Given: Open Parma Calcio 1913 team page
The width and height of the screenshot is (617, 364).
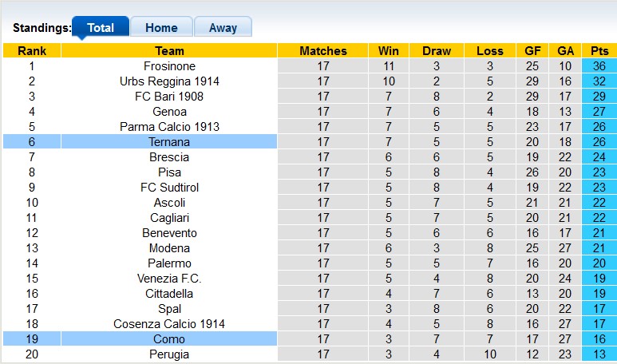Looking at the screenshot, I should point(169,127).
